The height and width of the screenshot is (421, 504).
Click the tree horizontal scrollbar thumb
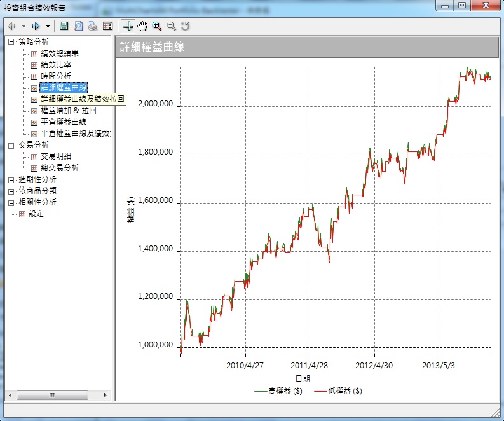pyautogui.click(x=52, y=395)
